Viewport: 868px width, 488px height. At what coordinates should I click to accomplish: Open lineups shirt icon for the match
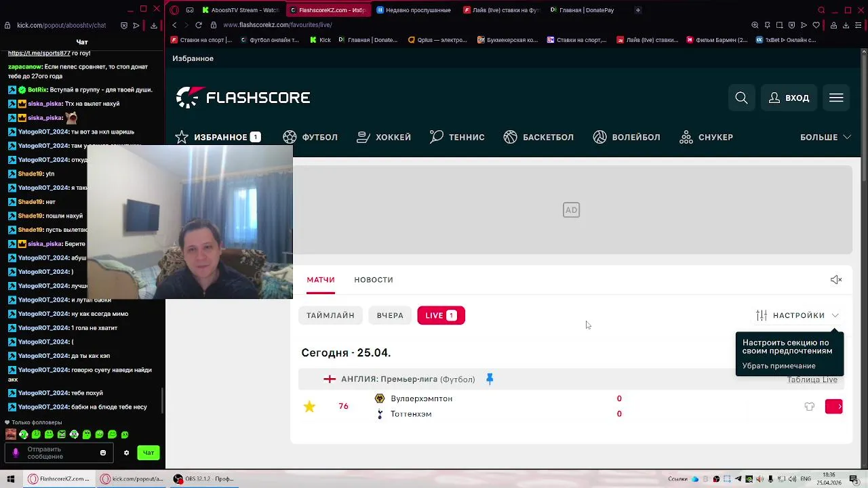click(x=809, y=407)
